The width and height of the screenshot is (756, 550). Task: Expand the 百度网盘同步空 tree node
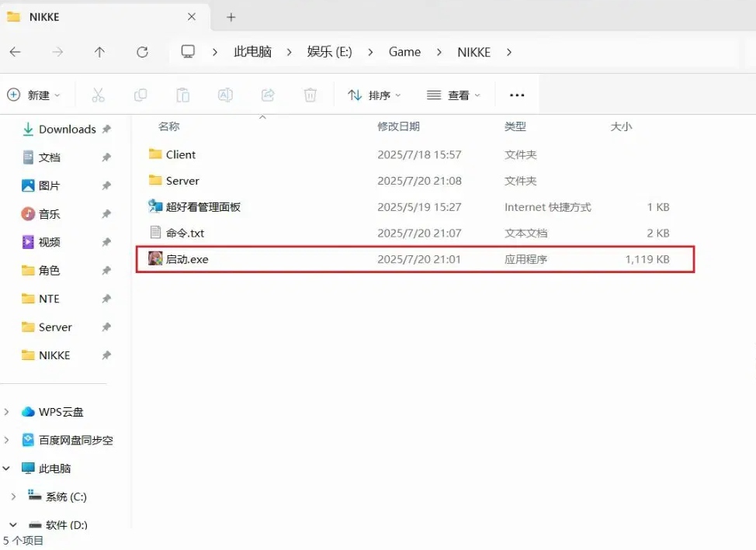point(6,440)
